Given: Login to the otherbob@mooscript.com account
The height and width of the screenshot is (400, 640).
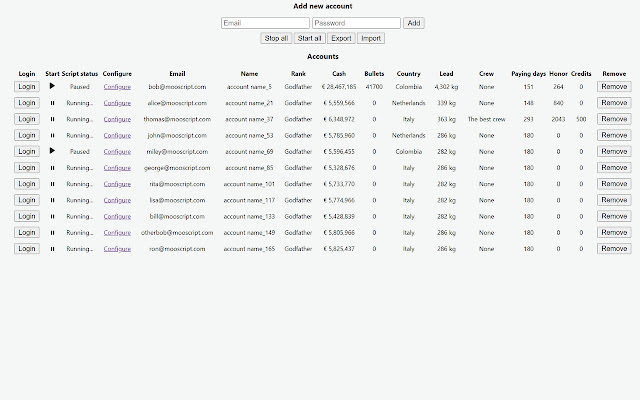Looking at the screenshot, I should pos(27,232).
